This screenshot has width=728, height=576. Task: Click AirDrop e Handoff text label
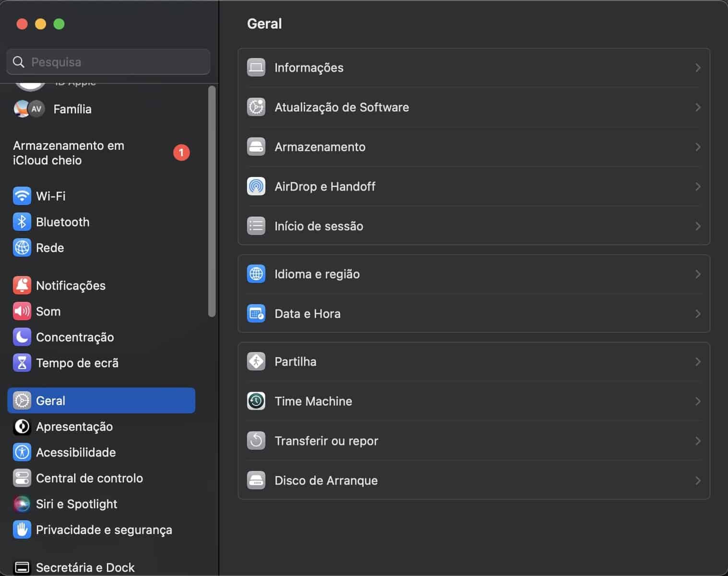point(325,186)
